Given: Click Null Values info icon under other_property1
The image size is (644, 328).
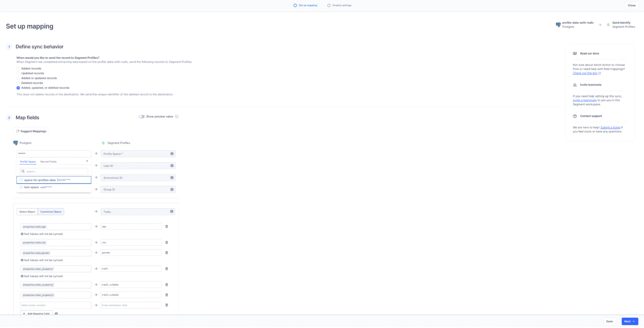Looking at the screenshot, I should (22, 276).
